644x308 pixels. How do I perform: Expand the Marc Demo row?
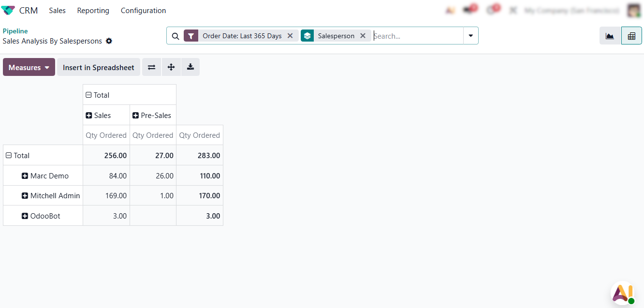coord(25,176)
